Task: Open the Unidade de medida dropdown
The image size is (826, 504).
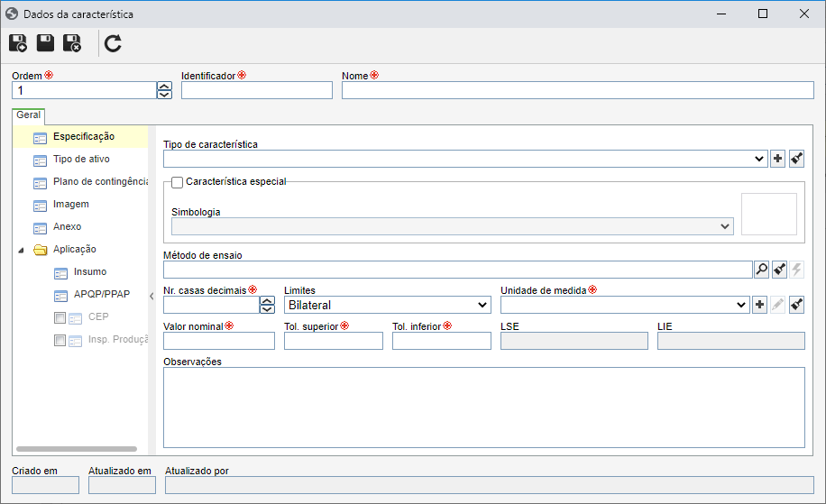Action: [x=625, y=305]
